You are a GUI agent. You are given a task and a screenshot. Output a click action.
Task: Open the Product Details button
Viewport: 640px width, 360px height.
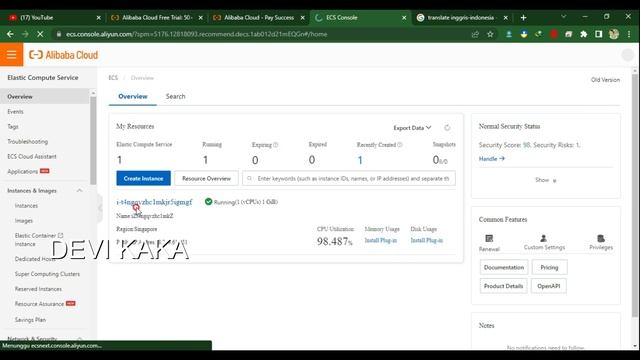pos(503,286)
